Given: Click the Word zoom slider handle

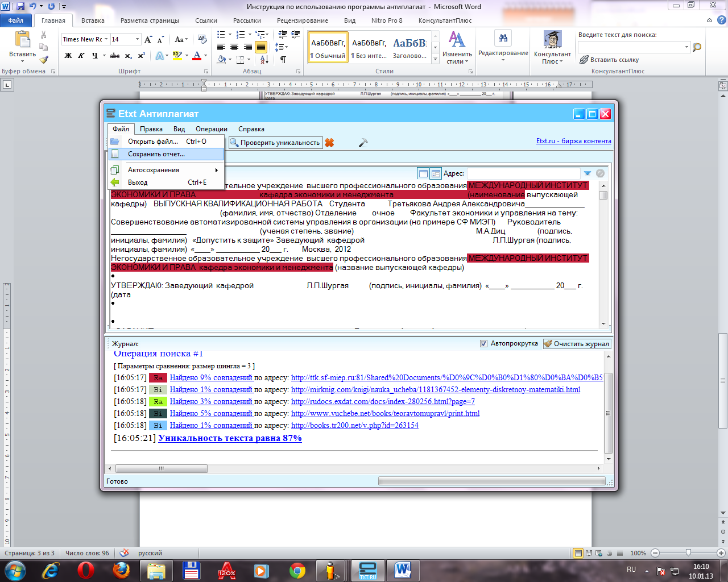Looking at the screenshot, I should tap(688, 553).
